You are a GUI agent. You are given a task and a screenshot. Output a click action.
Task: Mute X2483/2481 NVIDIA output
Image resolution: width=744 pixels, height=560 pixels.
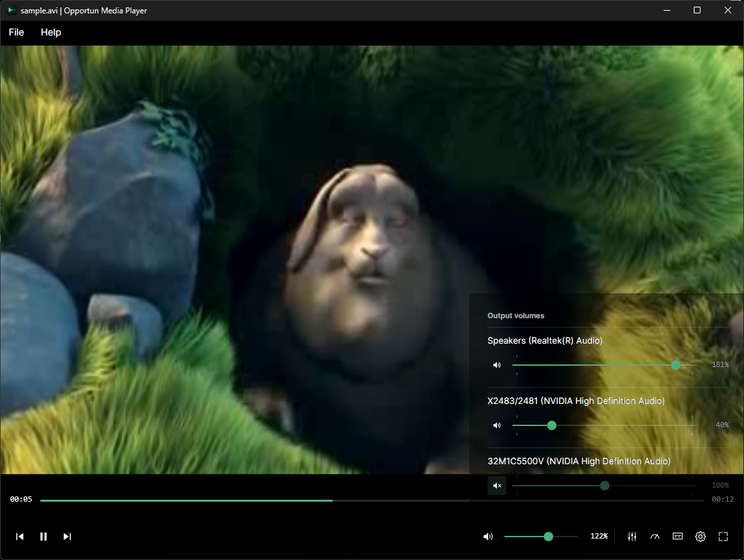tap(497, 425)
